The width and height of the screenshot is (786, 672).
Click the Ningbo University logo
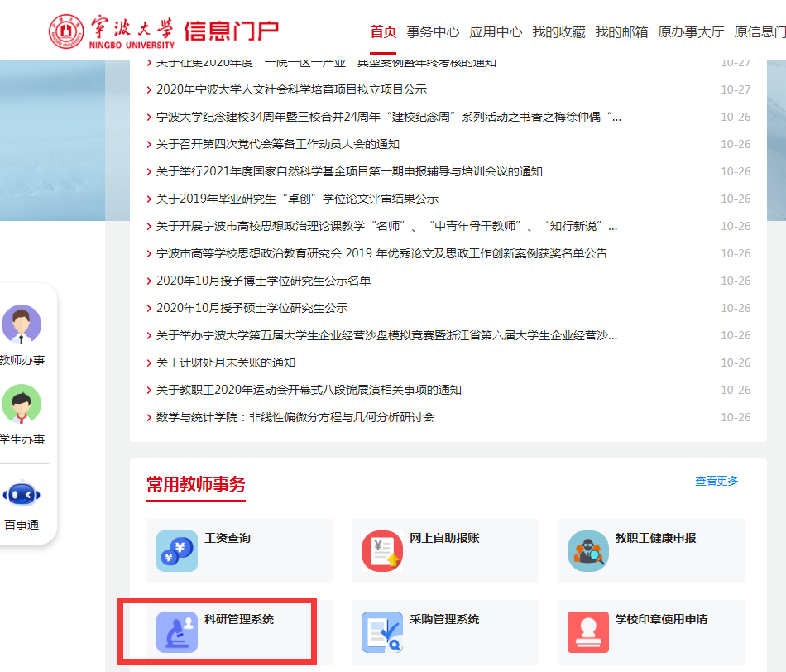click(111, 31)
